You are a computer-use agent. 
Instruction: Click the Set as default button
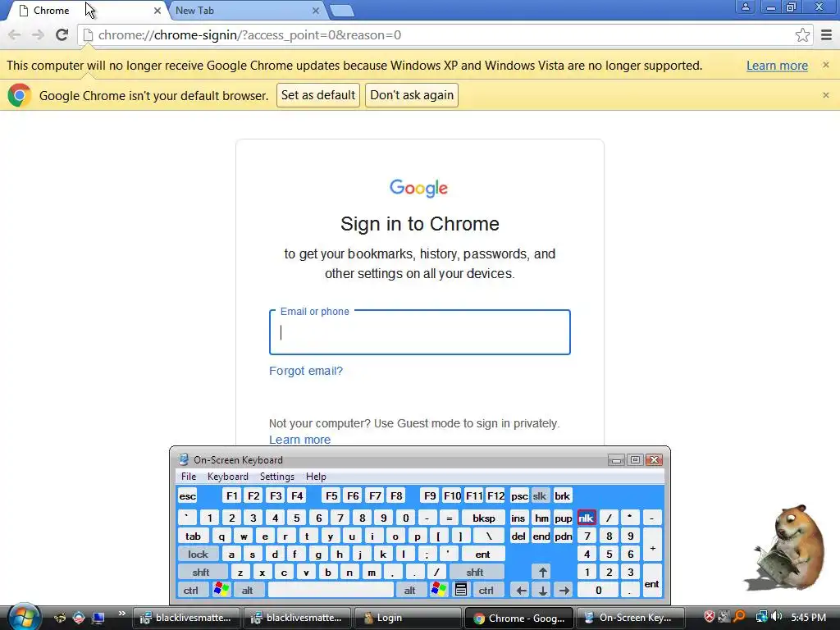[x=318, y=95]
